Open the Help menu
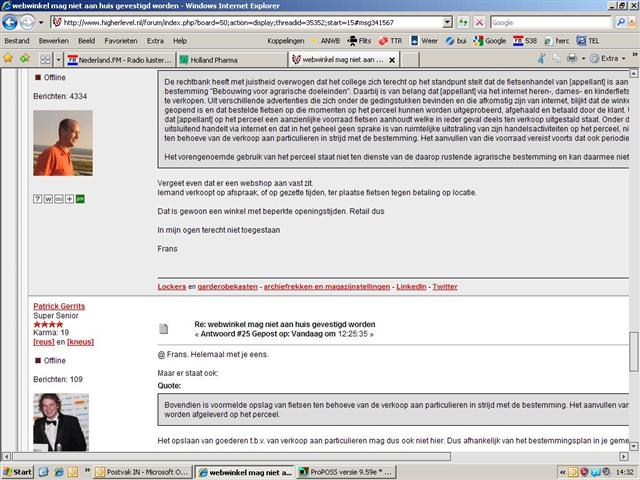640x480 pixels. click(180, 41)
